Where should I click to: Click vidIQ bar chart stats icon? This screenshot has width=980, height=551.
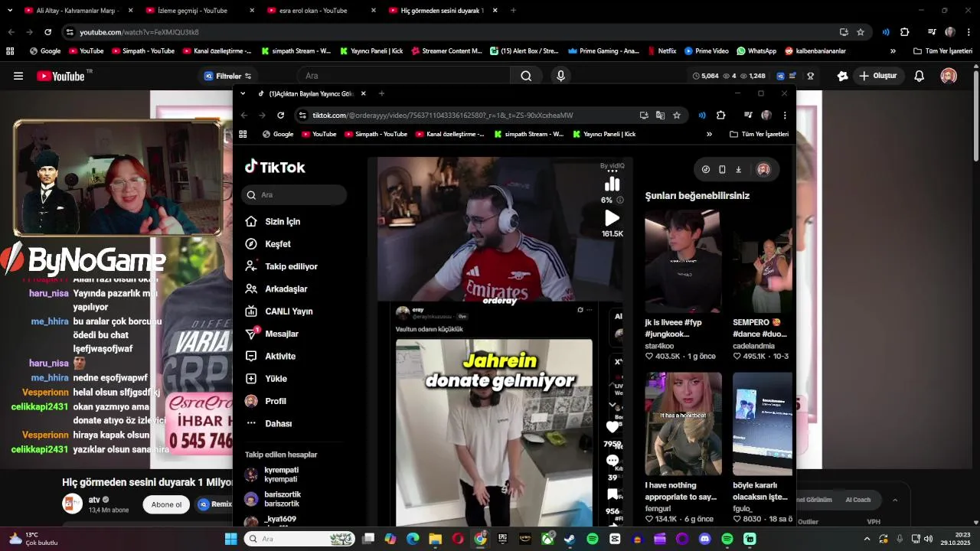tap(612, 184)
